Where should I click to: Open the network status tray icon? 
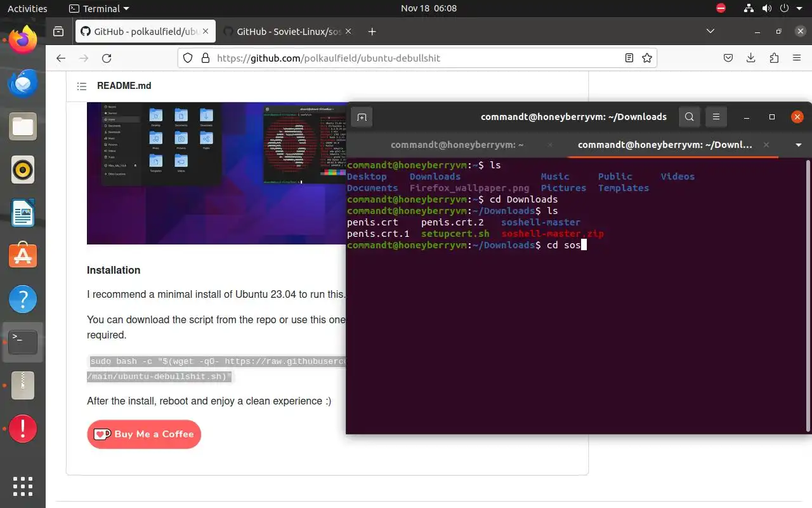(749, 8)
